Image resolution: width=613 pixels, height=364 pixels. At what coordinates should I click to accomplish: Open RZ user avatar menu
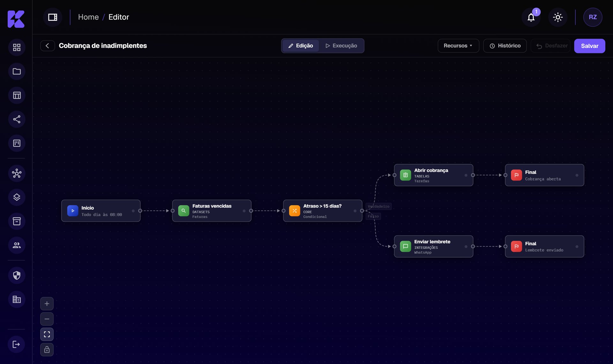[593, 17]
